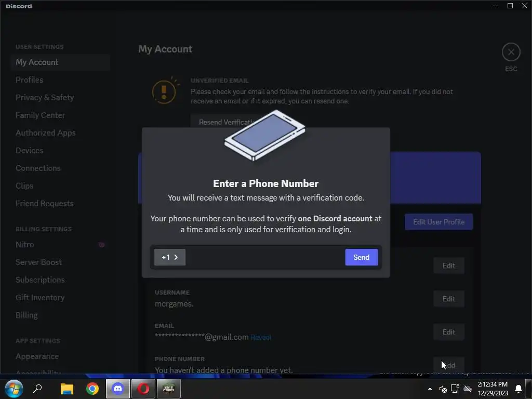Open Opera browser from taskbar
The width and height of the screenshot is (532, 399).
(x=143, y=389)
